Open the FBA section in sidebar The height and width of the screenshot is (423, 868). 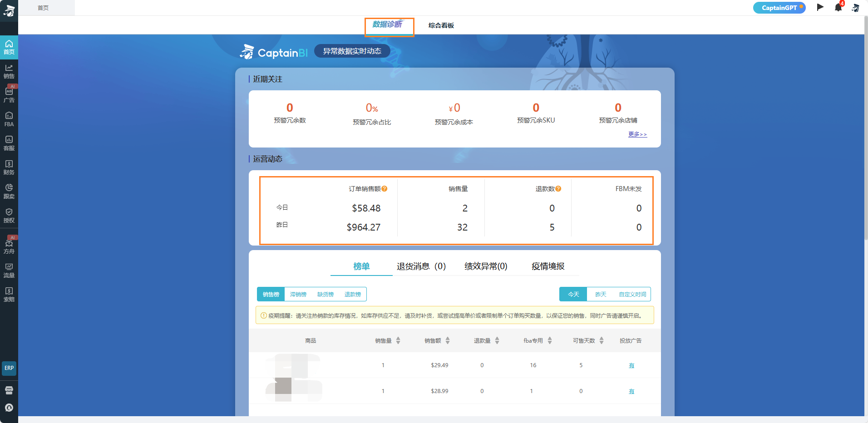coord(9,119)
